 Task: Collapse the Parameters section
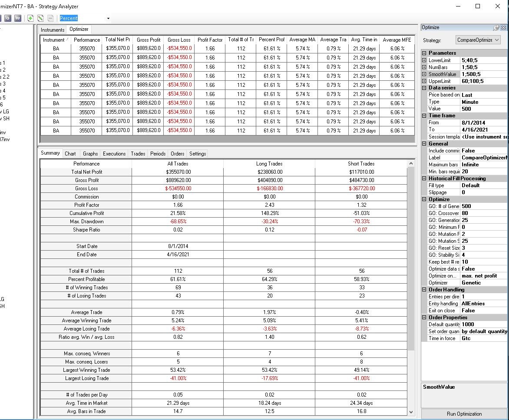(x=424, y=53)
